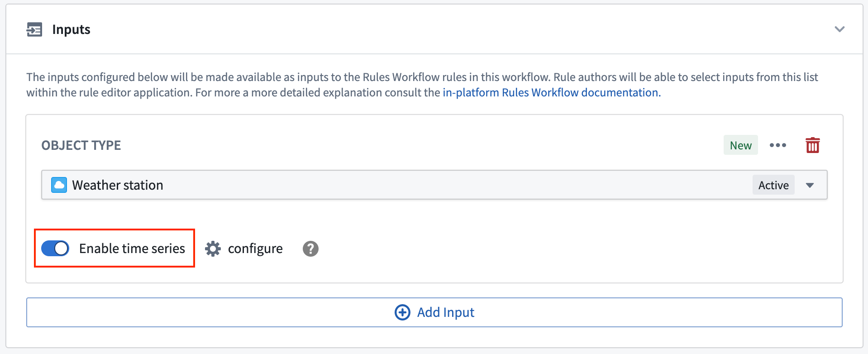Open the Weather station object type dropdown
This screenshot has height=354, width=868.
tap(434, 185)
